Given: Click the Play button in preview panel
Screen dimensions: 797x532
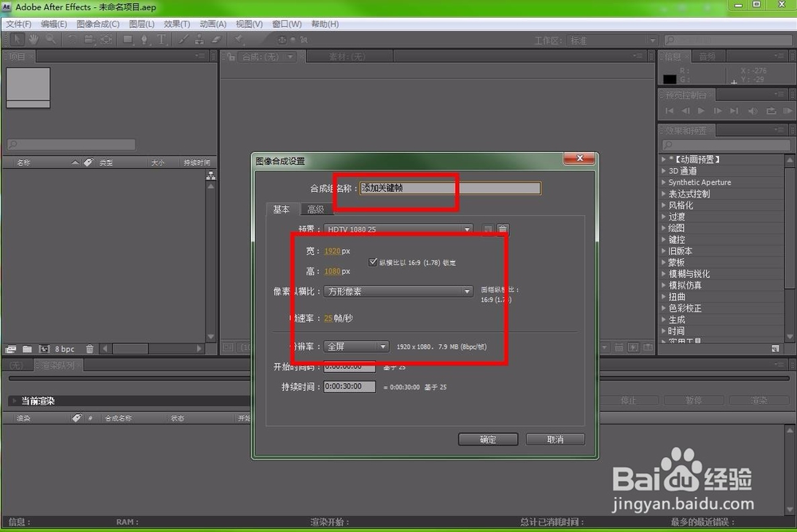Looking at the screenshot, I should click(701, 111).
